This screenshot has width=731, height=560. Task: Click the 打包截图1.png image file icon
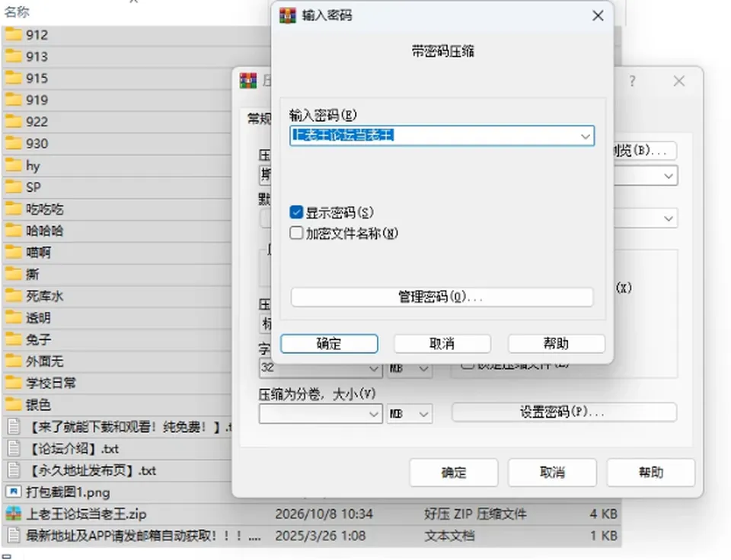13,492
